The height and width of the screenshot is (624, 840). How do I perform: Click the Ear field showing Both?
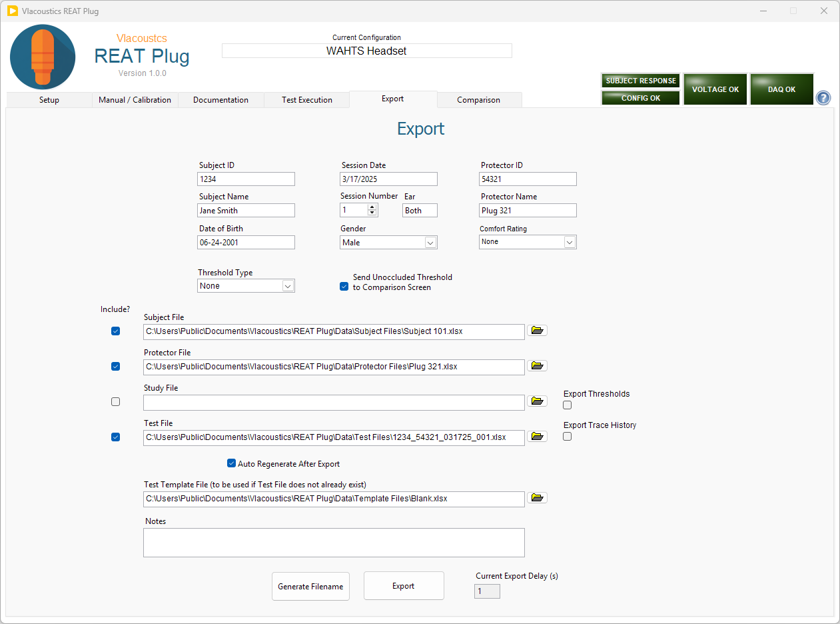tap(420, 210)
